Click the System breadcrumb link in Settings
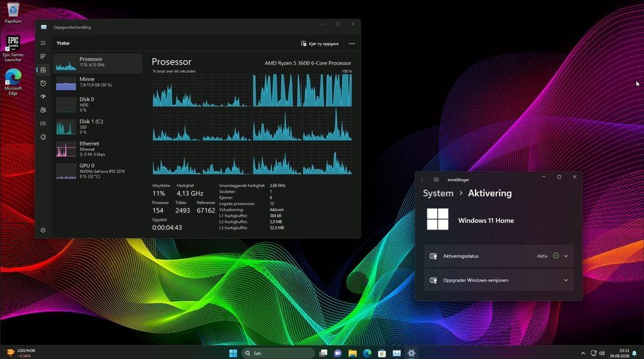This screenshot has height=359, width=644. (x=438, y=193)
